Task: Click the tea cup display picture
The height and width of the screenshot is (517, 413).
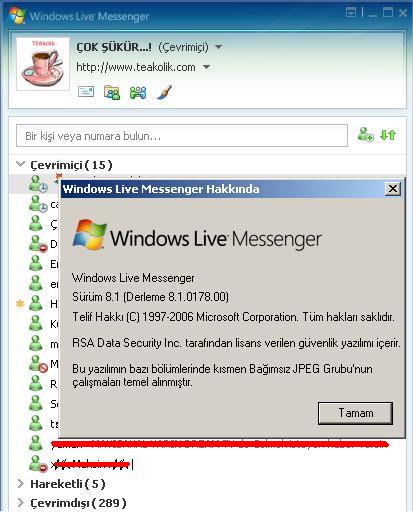Action: point(43,64)
